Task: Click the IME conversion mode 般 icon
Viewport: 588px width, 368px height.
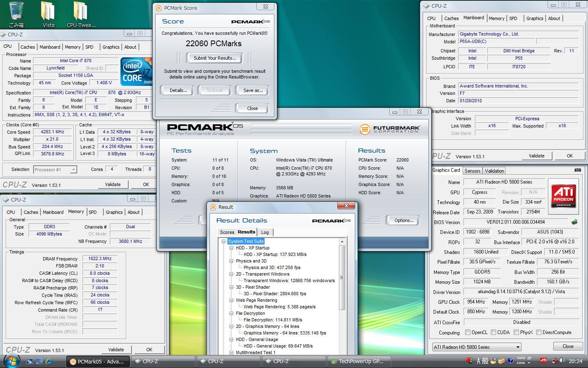Action: [x=485, y=361]
